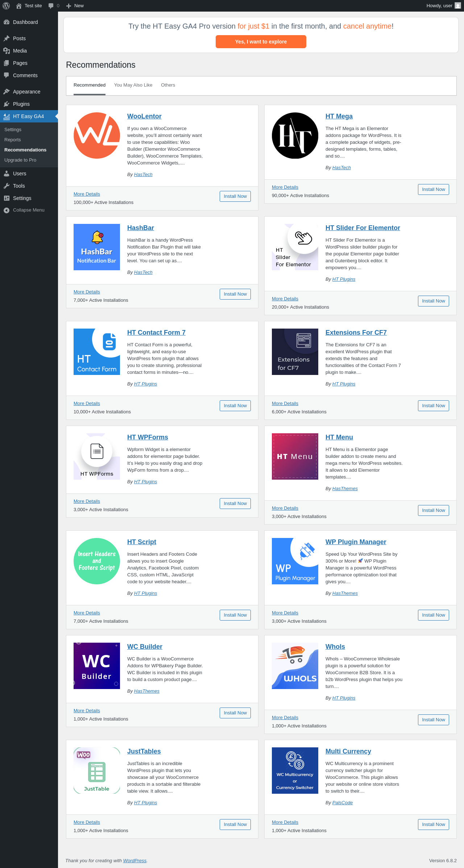464x868 pixels.
Task: Click the Whols plugin icon
Action: pyautogui.click(x=295, y=666)
